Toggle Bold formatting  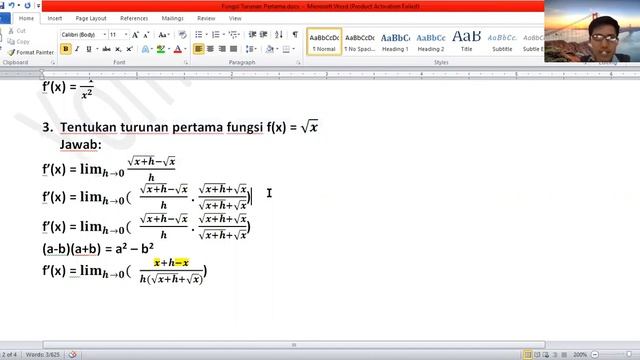[65, 49]
